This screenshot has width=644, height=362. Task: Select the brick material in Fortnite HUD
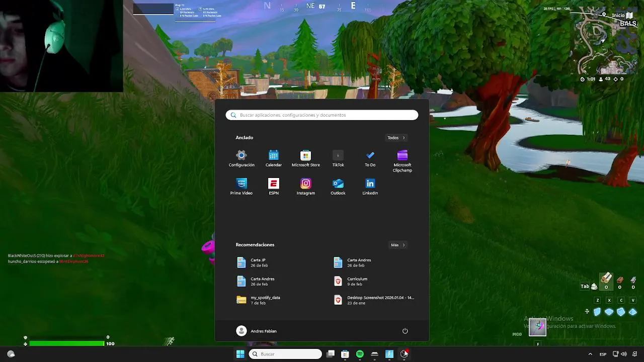pos(620,283)
